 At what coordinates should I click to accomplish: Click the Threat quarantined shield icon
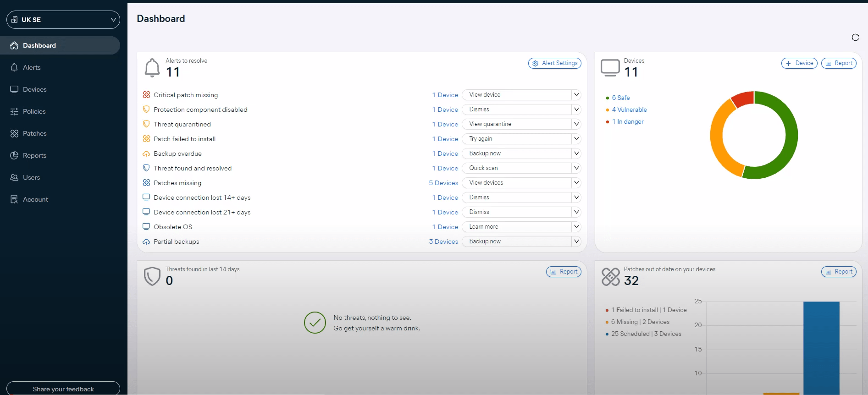coord(146,124)
